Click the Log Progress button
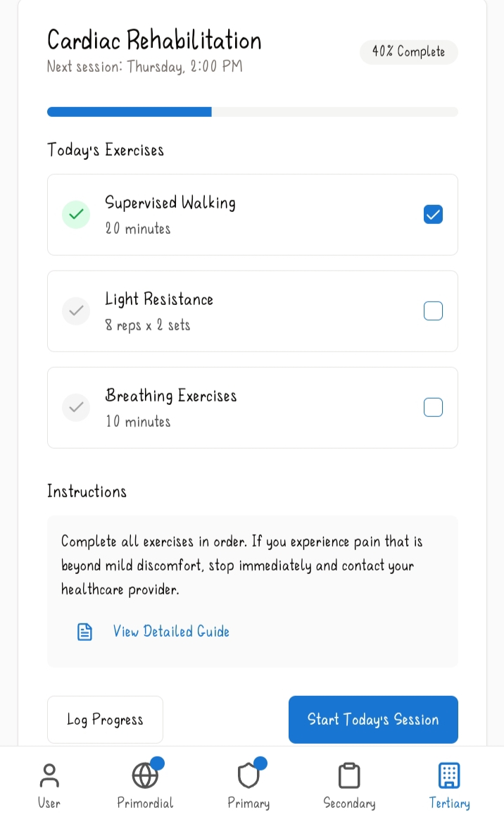Image resolution: width=504 pixels, height=817 pixels. pos(105,720)
